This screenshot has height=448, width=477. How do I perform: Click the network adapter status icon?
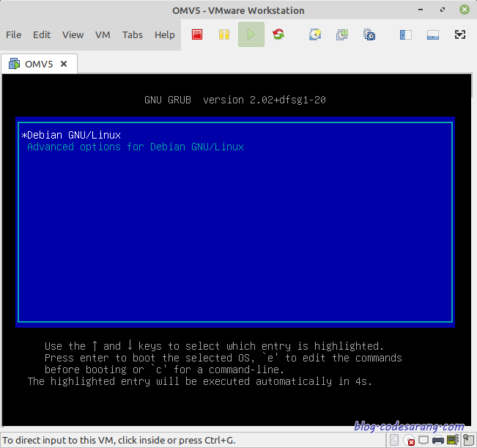pyautogui.click(x=424, y=440)
